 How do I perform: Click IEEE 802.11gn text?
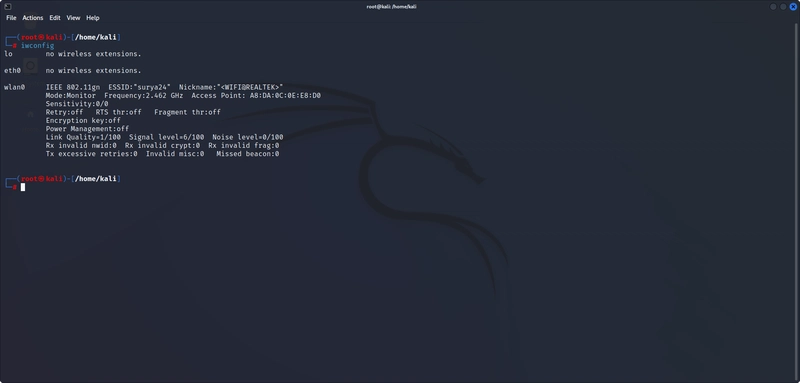point(73,87)
